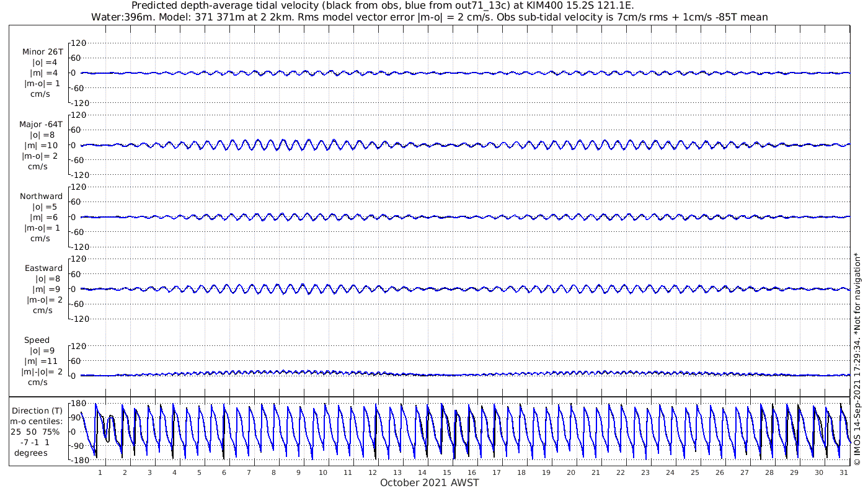
Task: Select the "Major -64T" panel label
Action: (42, 125)
